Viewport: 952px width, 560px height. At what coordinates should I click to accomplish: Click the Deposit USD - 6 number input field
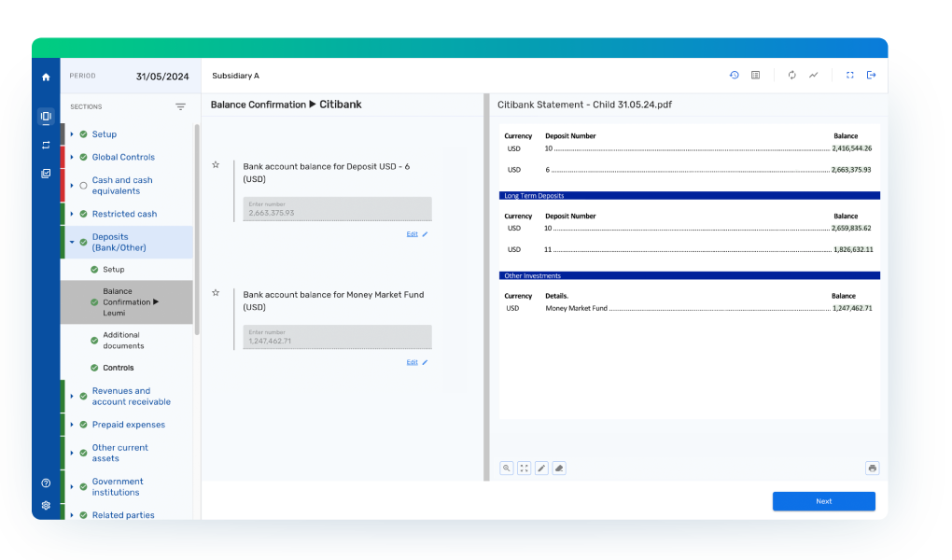coord(337,209)
